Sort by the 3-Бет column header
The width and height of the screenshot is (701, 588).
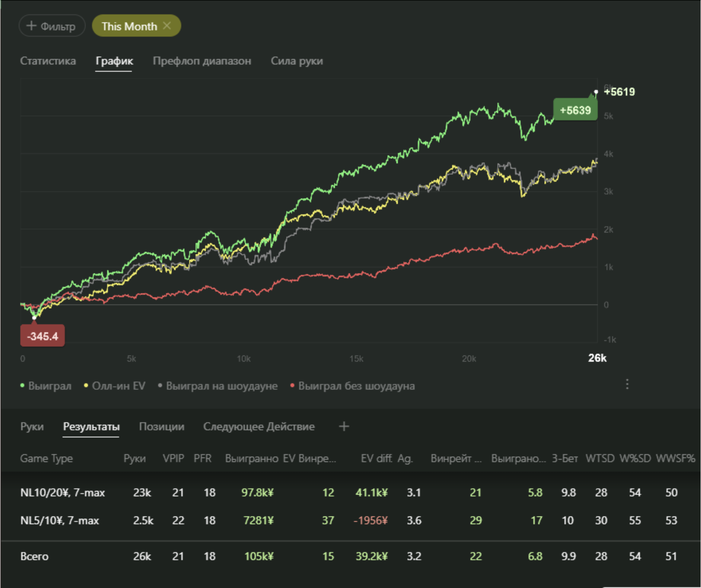[x=565, y=459]
